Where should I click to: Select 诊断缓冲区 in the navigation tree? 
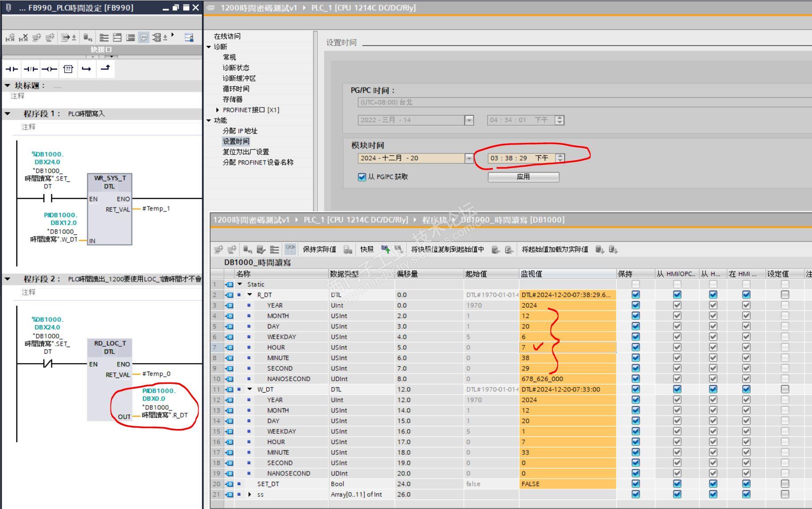(239, 78)
